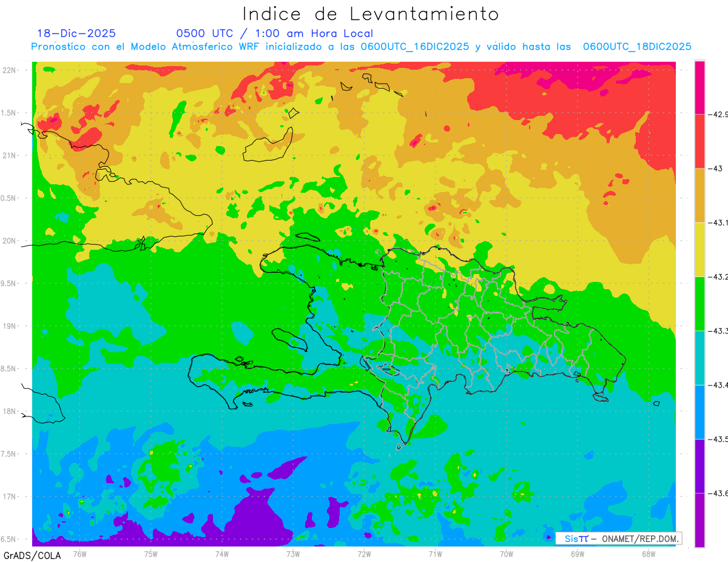
Task: Pick the green legend swatch between -43.2 and -43.3
Action: [x=699, y=303]
